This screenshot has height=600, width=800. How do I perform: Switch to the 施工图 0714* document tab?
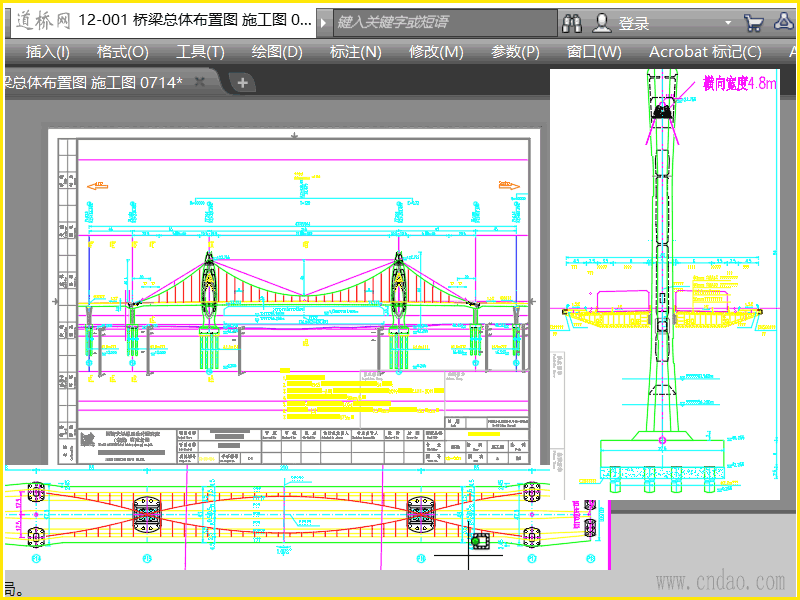pos(95,82)
